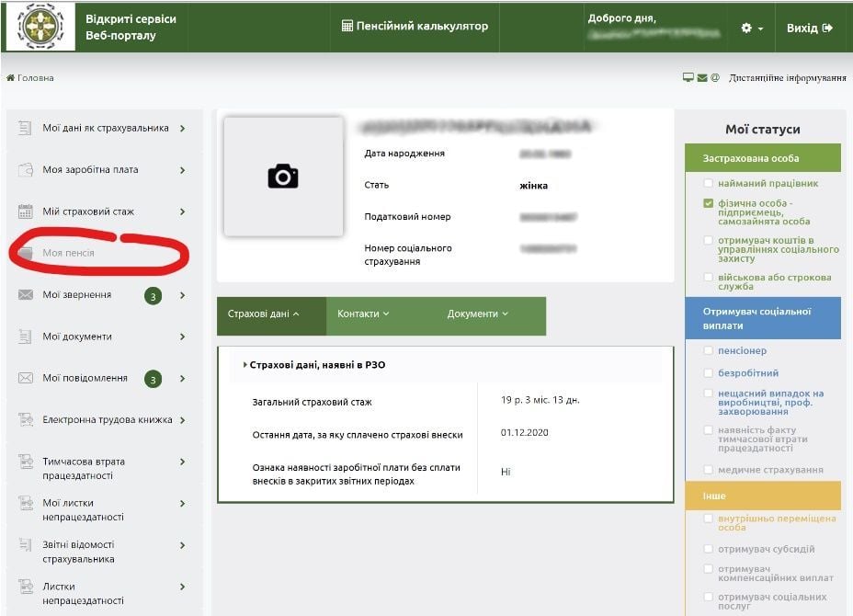Click the calculator icon beside Пенсійний калькулятор
This screenshot has height=616, width=853.
[347, 26]
